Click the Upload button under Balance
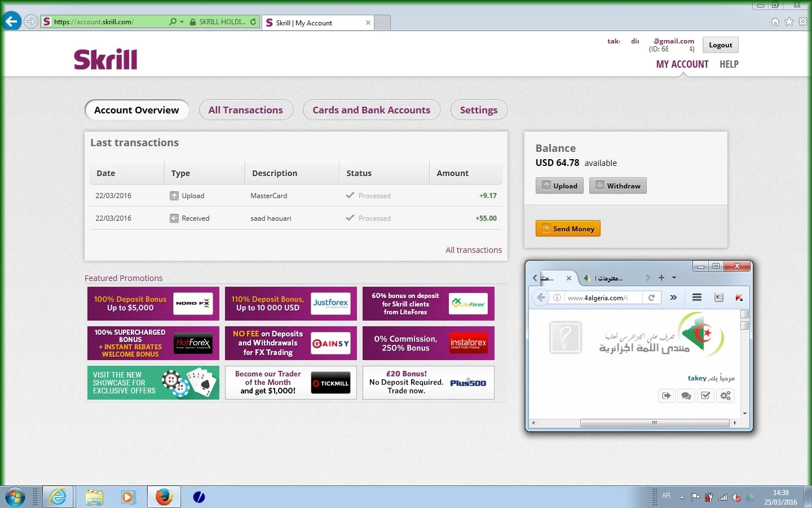812x508 pixels. click(x=559, y=186)
